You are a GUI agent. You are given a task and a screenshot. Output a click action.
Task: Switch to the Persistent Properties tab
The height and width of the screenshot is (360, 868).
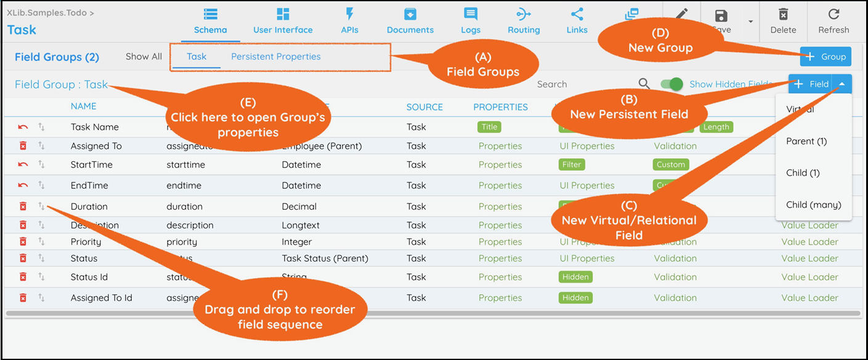(x=275, y=57)
